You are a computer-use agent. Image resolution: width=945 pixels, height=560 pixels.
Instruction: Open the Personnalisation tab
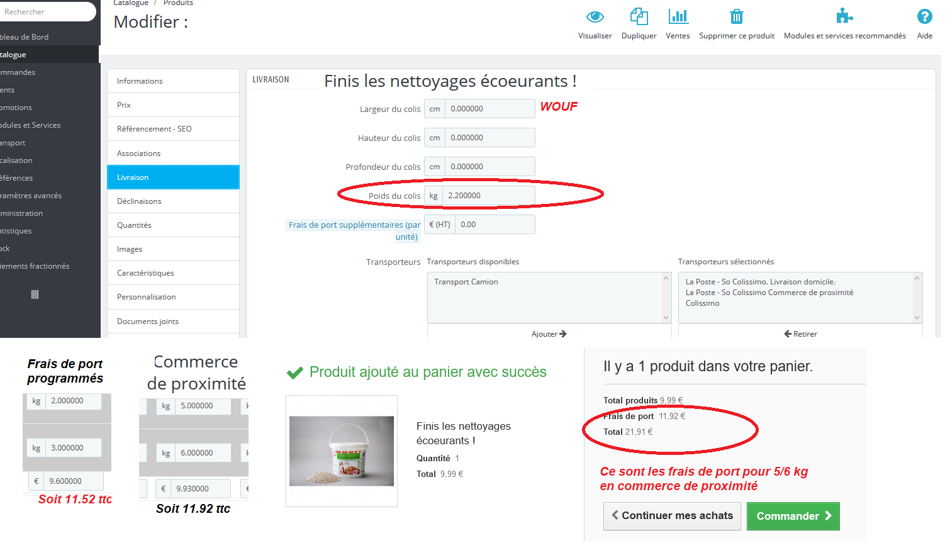click(173, 297)
